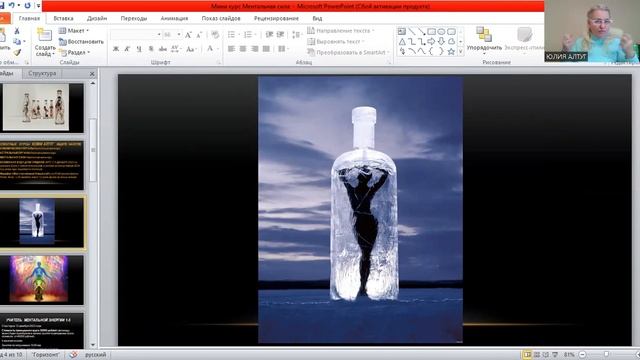The image size is (640, 360).
Task: Click the Copy icon in clipboard group
Action: [x=17, y=41]
